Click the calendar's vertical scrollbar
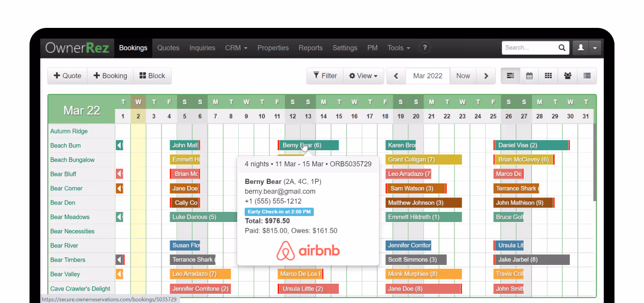This screenshot has height=303, width=644. [594, 162]
